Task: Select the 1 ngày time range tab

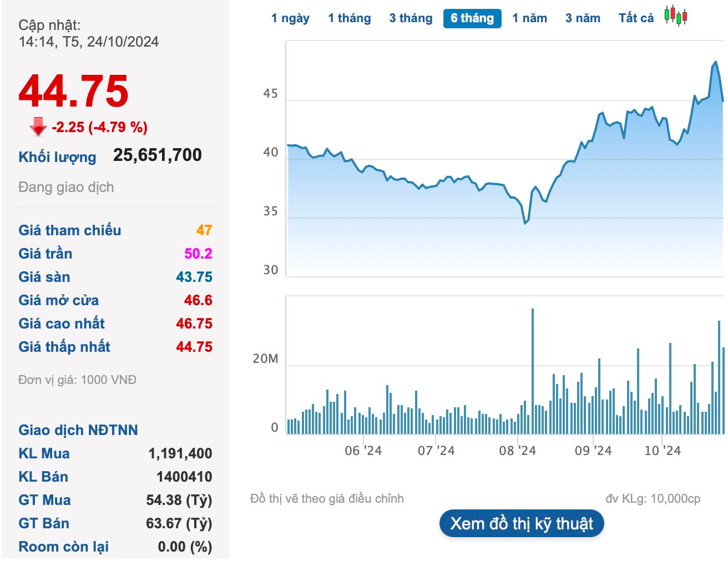Action: (x=290, y=18)
